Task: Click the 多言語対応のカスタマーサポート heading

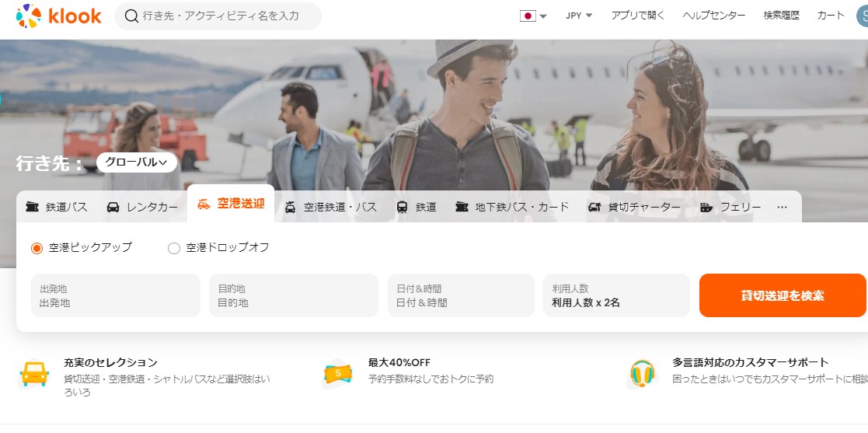Action: click(x=751, y=363)
